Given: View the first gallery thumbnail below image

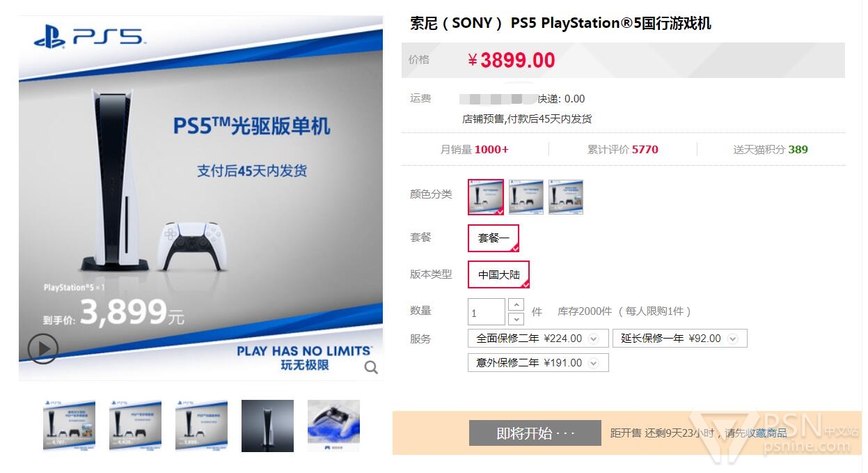Looking at the screenshot, I should point(69,426).
